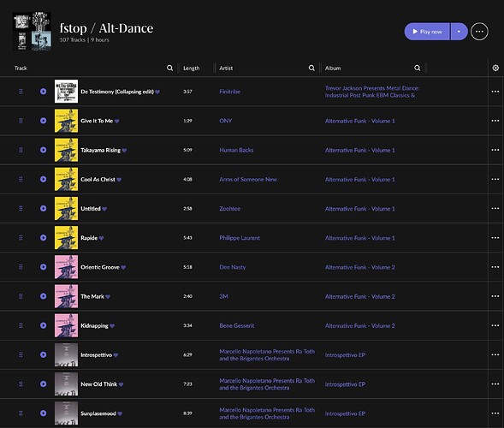Image resolution: width=504 pixels, height=428 pixels.
Task: Open three-dot menu for Sunplasemood row
Action: (x=495, y=413)
